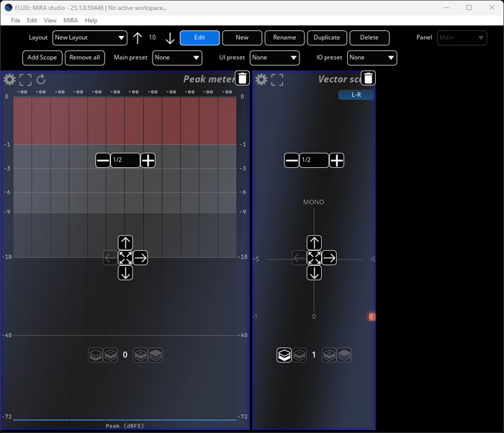Bring Vector scope one layer forward
504x433 pixels.
tap(329, 355)
